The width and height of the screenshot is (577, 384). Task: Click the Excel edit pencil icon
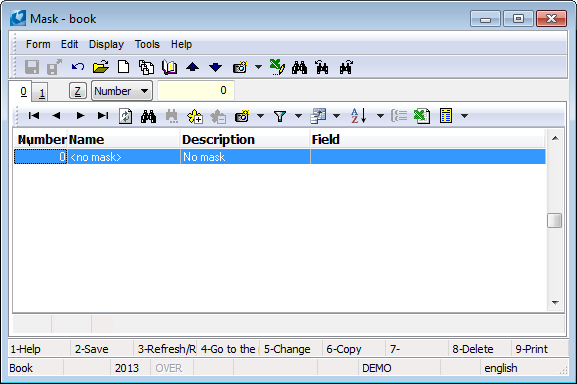(x=277, y=67)
